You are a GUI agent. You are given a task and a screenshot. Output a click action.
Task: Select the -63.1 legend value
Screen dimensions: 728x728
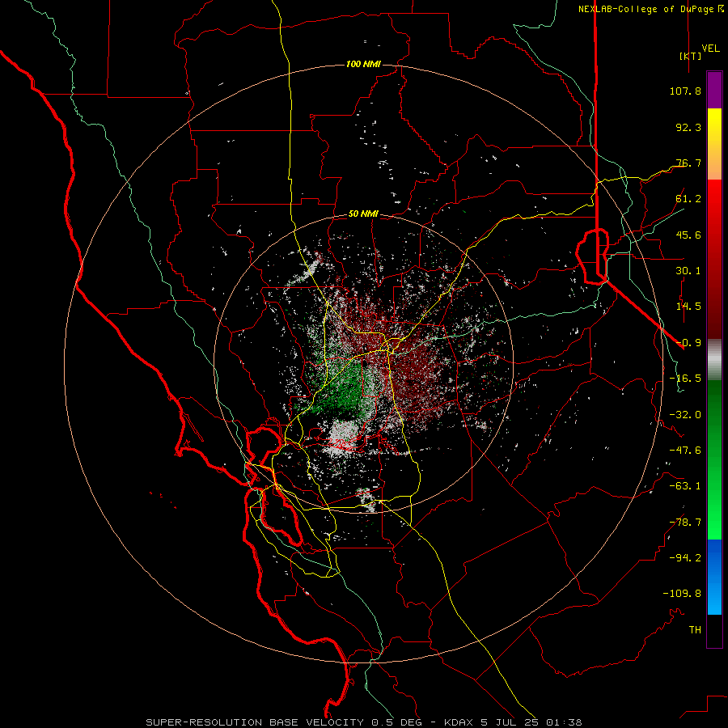(685, 486)
